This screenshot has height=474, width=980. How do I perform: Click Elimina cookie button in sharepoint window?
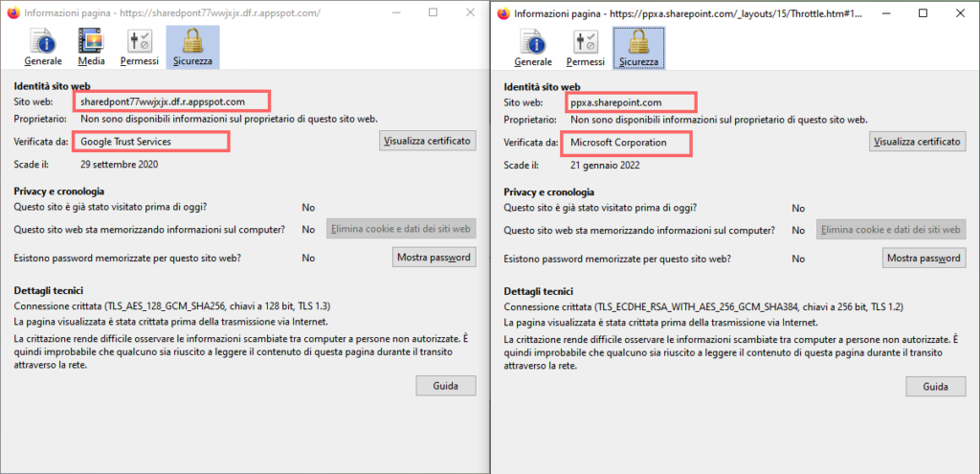click(x=891, y=230)
